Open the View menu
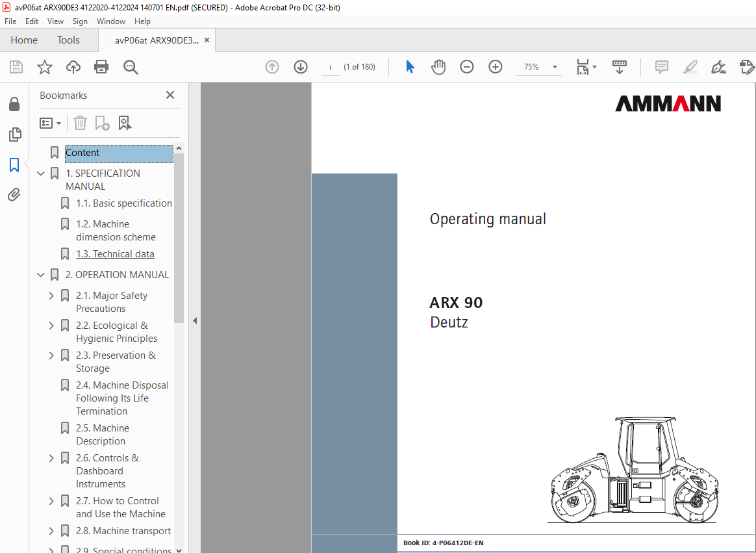This screenshot has width=756, height=553. (55, 21)
